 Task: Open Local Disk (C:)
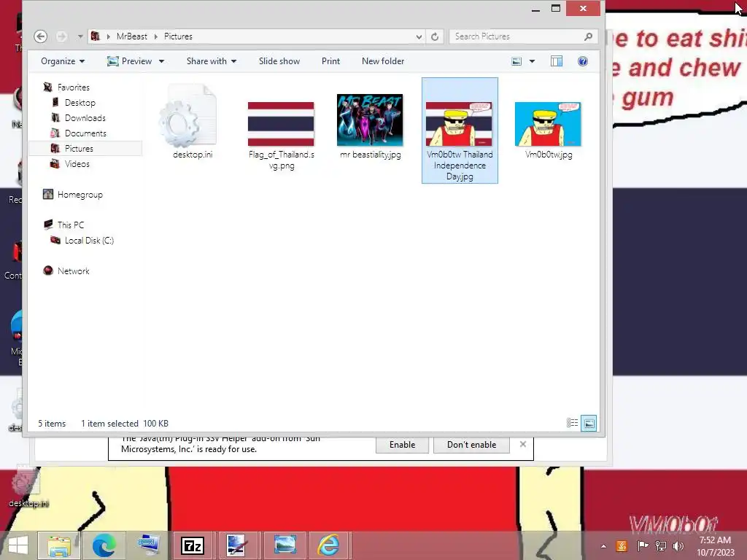point(89,241)
